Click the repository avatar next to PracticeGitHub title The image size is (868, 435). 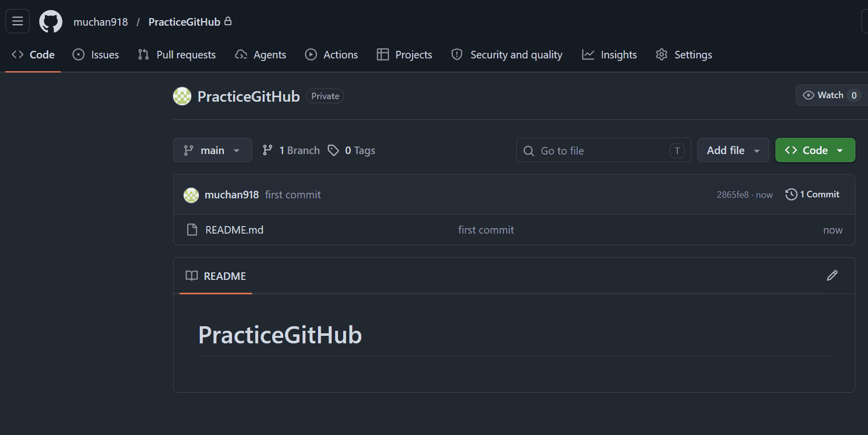tap(182, 96)
